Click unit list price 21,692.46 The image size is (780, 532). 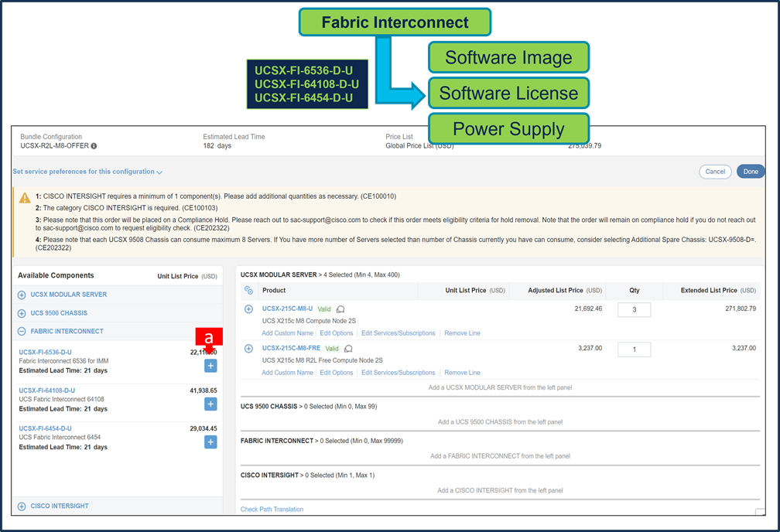588,309
